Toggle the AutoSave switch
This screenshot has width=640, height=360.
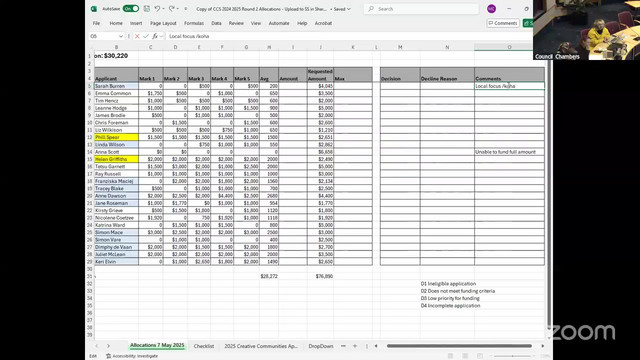point(131,9)
